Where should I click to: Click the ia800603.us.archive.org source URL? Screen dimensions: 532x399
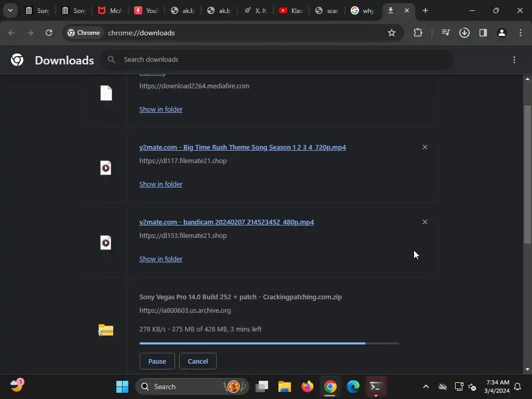(x=185, y=311)
